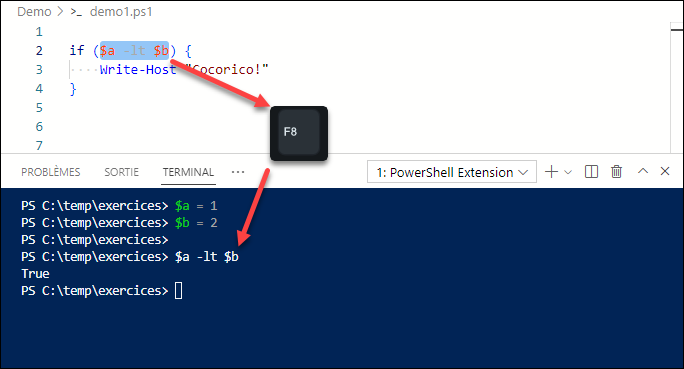Click the demo1.ps1 breadcrumb item

(121, 12)
